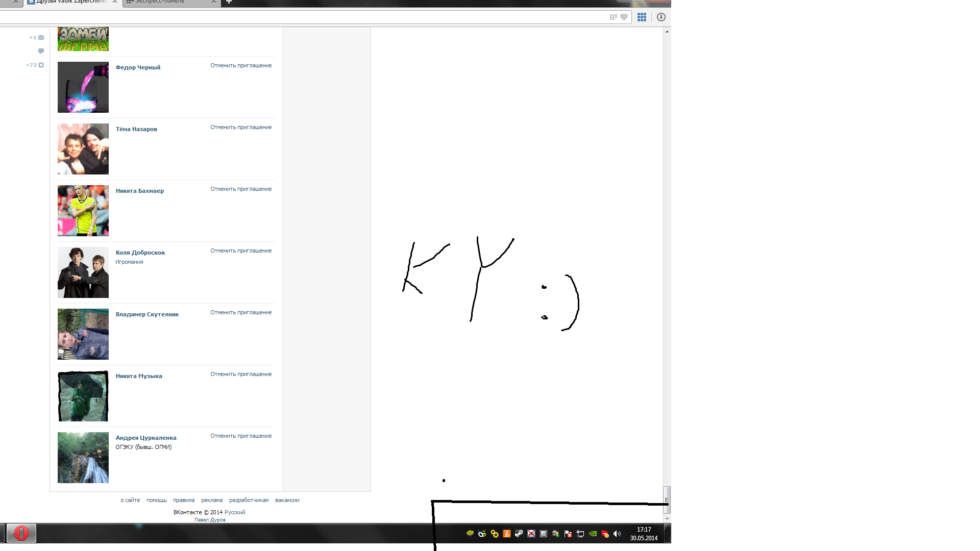The image size is (980, 551).
Task: Open Тёма Назаров profile photo
Action: (x=83, y=149)
